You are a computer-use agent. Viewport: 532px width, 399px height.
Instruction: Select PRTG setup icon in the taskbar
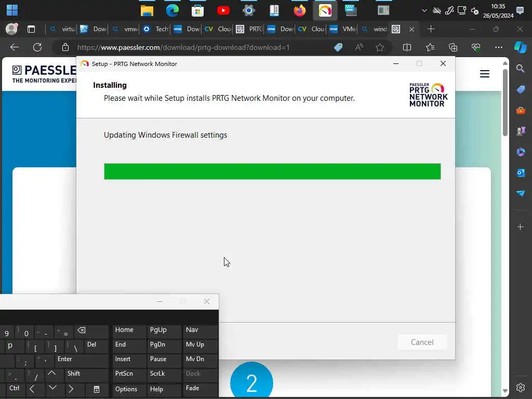(325, 10)
